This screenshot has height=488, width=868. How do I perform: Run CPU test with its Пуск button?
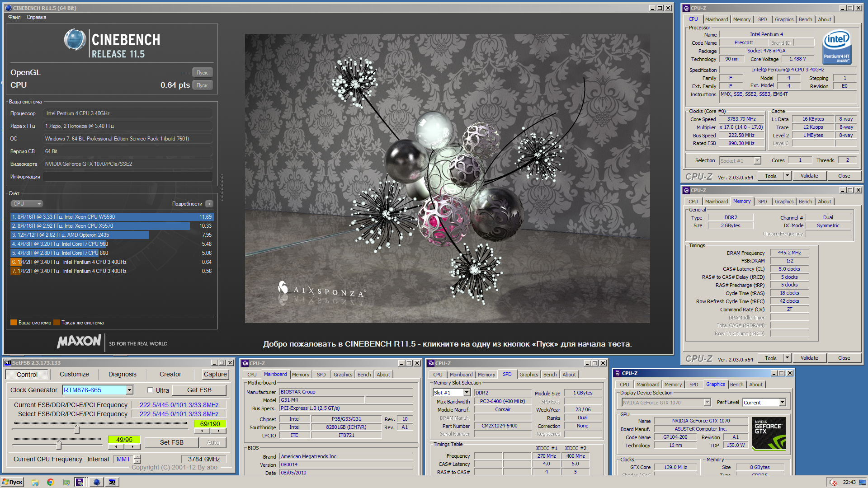point(202,85)
